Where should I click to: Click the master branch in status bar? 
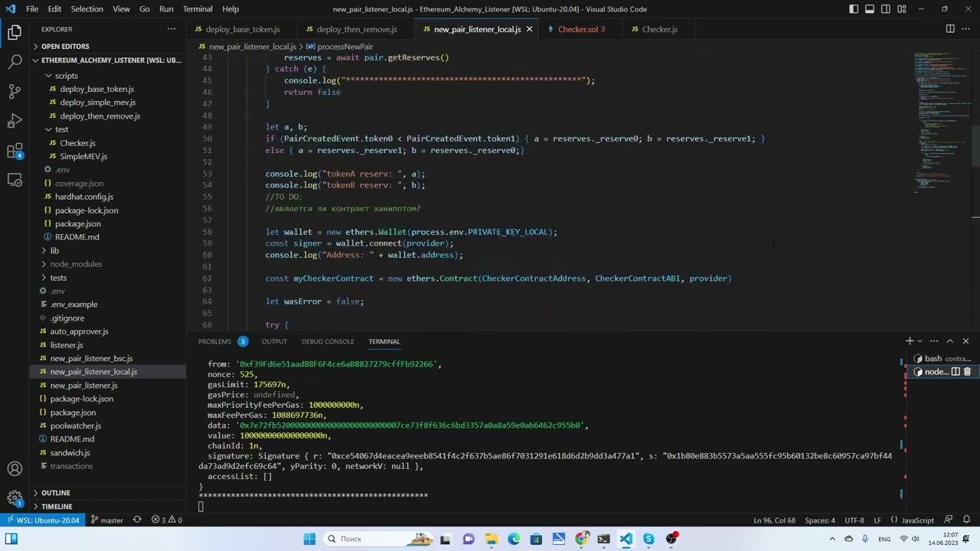click(106, 520)
